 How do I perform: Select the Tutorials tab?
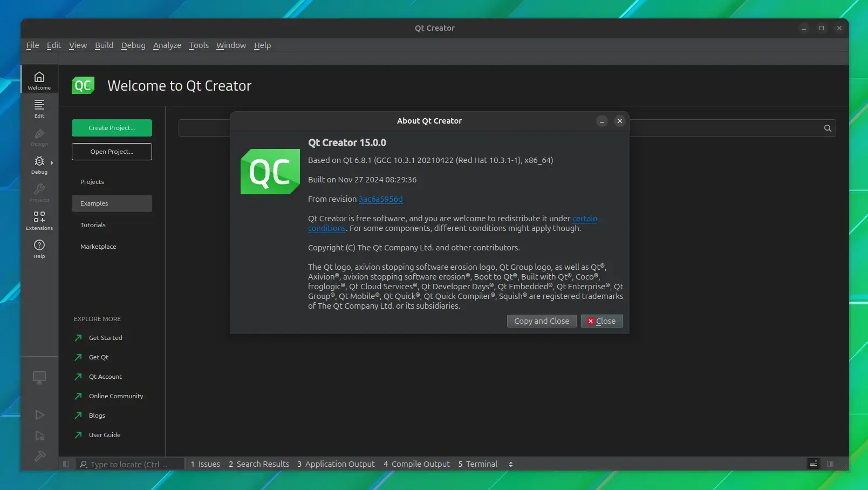click(112, 225)
